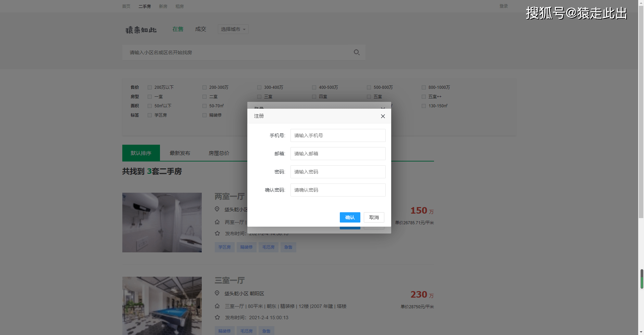Screen dimensions: 644x335
Task: Click 取消 button in 注册 dialog
Action: point(374,217)
